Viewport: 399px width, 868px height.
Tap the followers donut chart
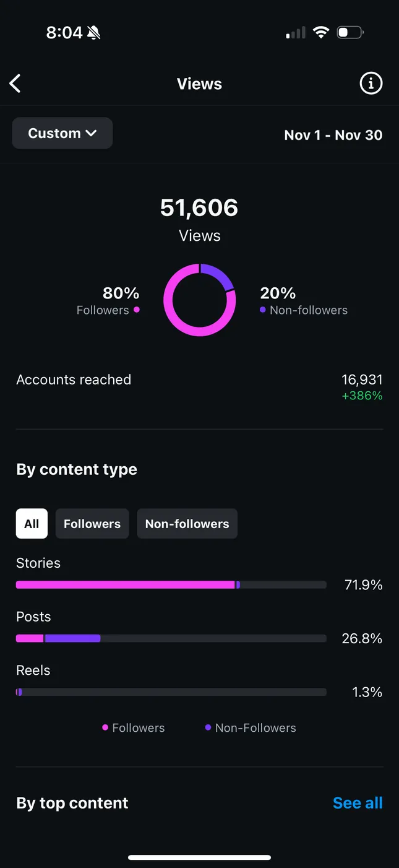pyautogui.click(x=199, y=300)
